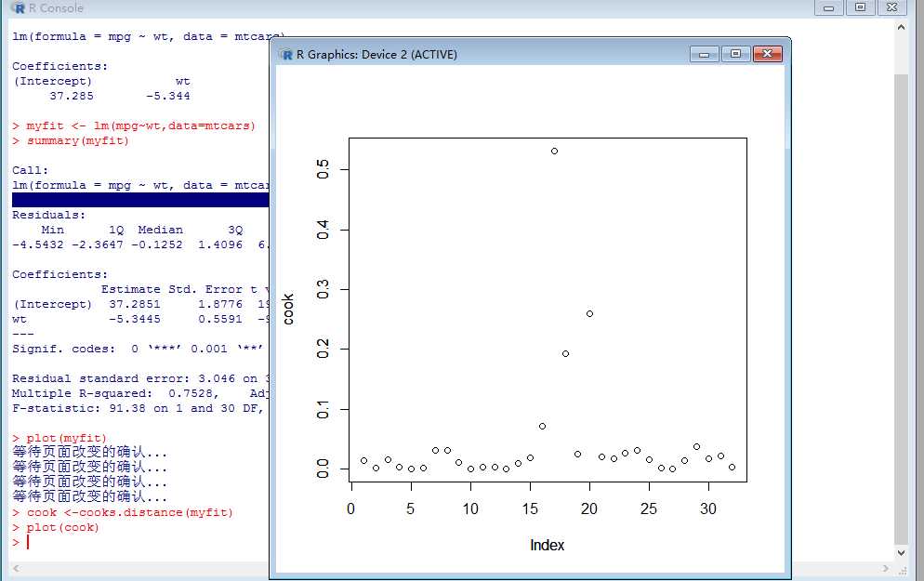Click 'F-statistic: 91.38' line
Viewport: 924px width, 581px height.
[138, 408]
